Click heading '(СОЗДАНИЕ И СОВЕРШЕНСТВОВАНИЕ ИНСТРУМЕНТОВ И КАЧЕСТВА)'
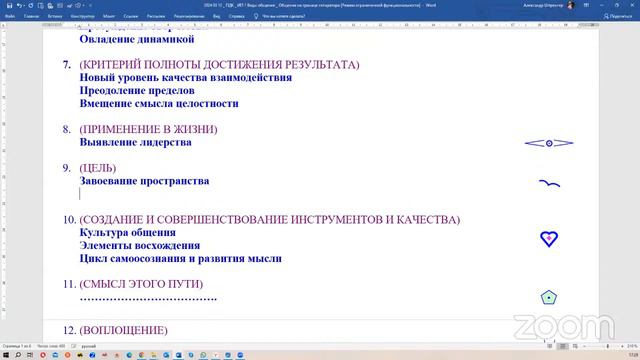 [x=269, y=220]
